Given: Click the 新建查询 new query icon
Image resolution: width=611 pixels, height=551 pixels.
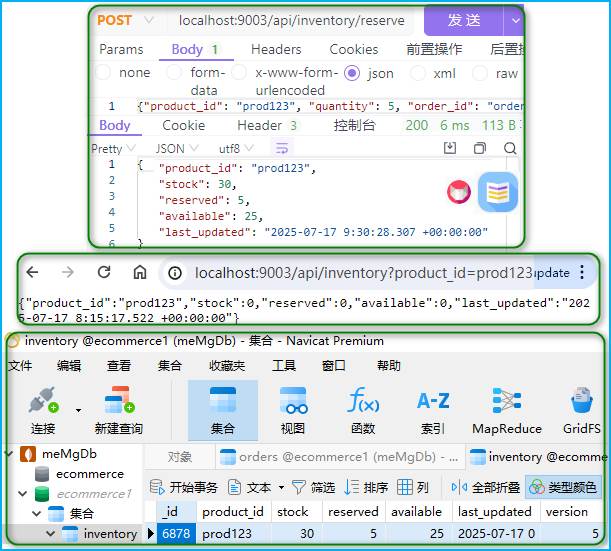Looking at the screenshot, I should [119, 411].
